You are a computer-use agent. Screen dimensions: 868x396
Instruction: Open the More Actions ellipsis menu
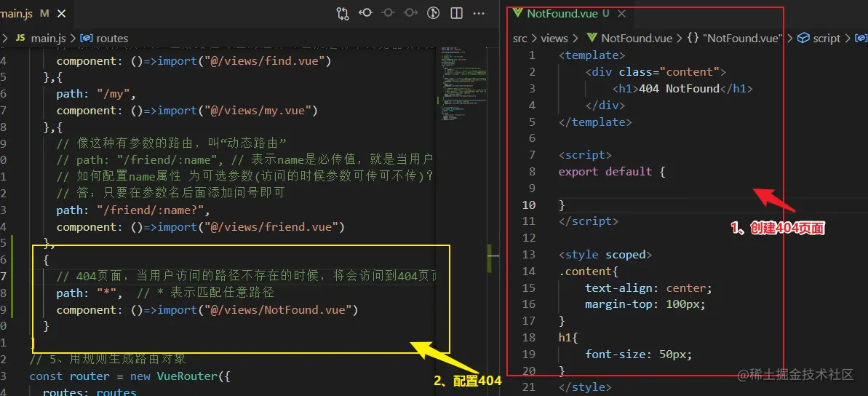pyautogui.click(x=479, y=12)
